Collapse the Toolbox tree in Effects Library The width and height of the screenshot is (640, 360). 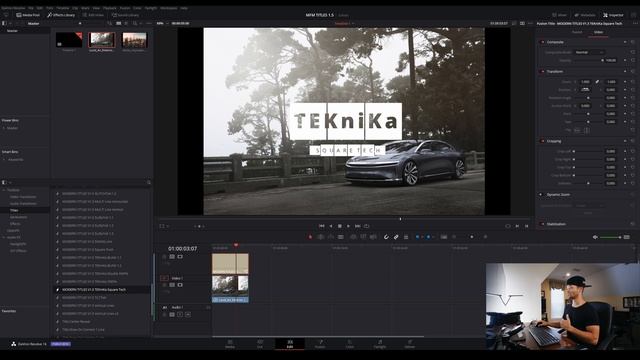pyautogui.click(x=4, y=190)
